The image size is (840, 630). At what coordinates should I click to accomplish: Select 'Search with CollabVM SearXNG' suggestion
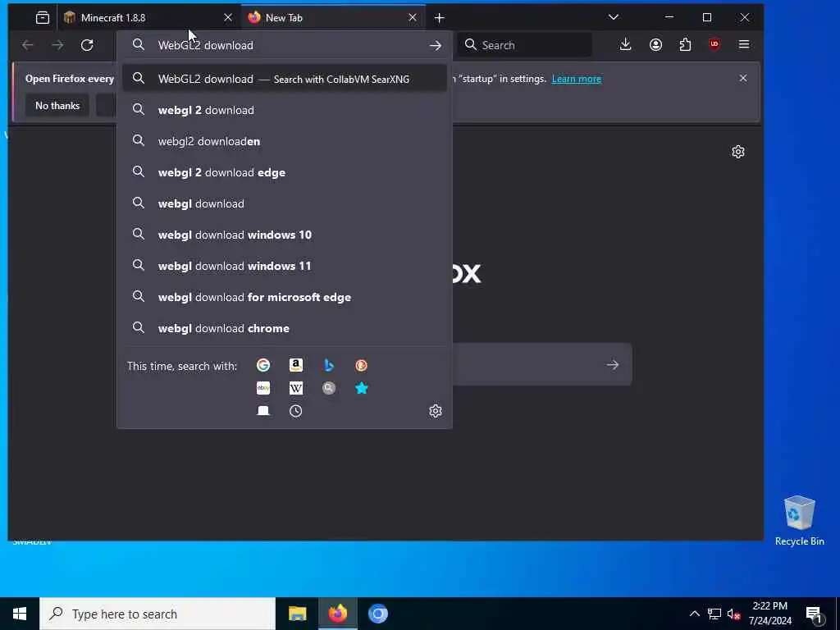pyautogui.click(x=285, y=79)
